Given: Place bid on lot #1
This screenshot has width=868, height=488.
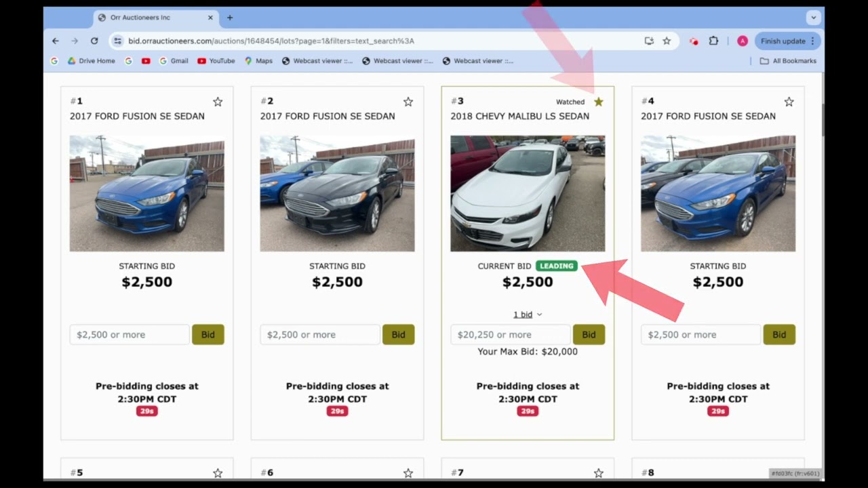Looking at the screenshot, I should (208, 334).
